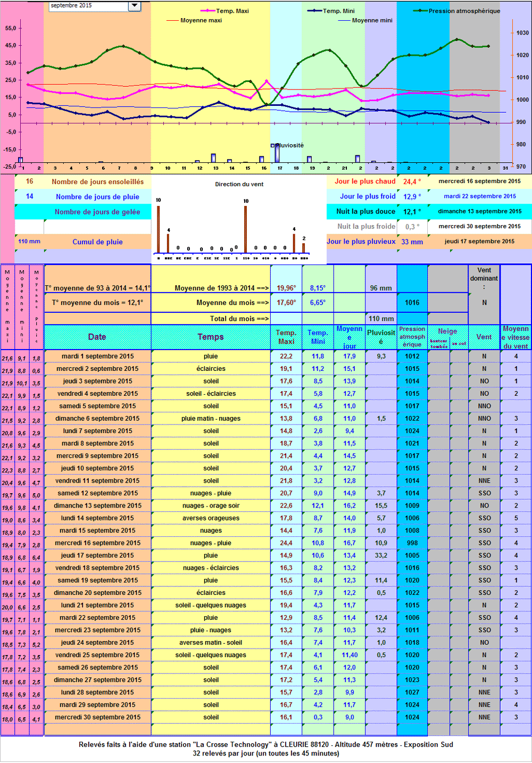Click the '0,3' minimum temperature cell
This screenshot has height=763, width=532.
[318, 717]
